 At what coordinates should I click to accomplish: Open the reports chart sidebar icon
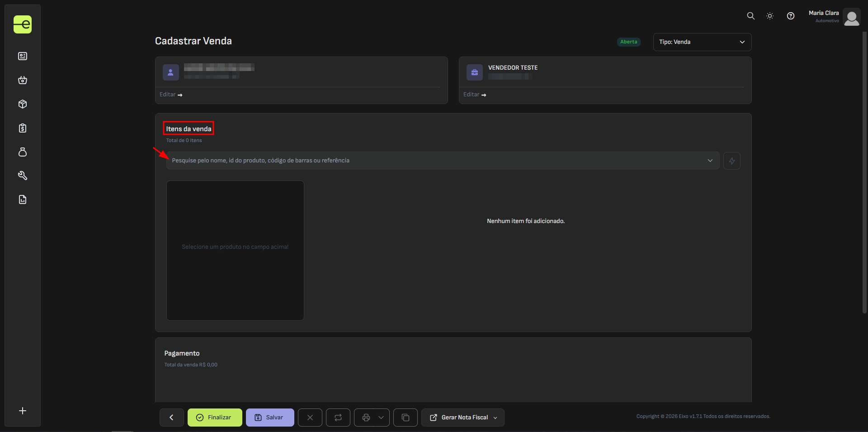coord(23,199)
